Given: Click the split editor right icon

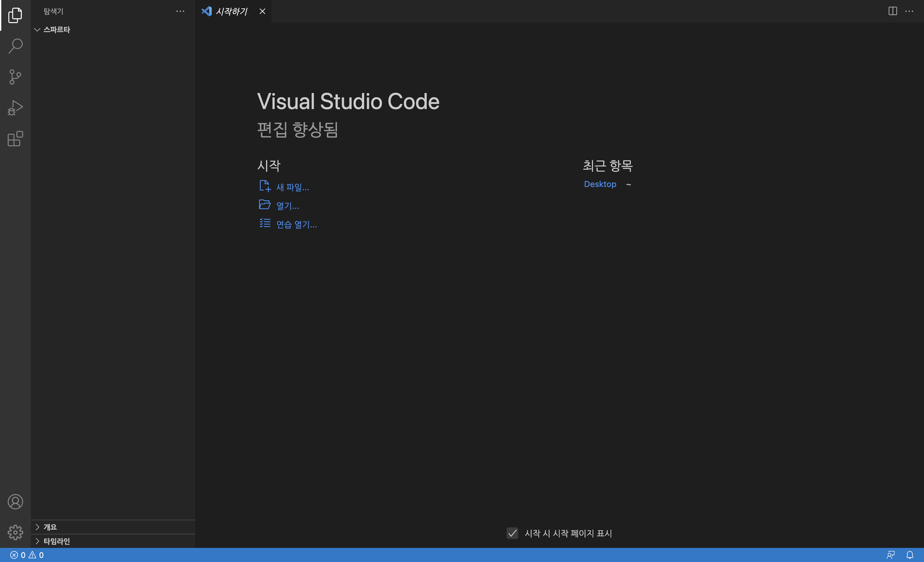Looking at the screenshot, I should pos(893,11).
